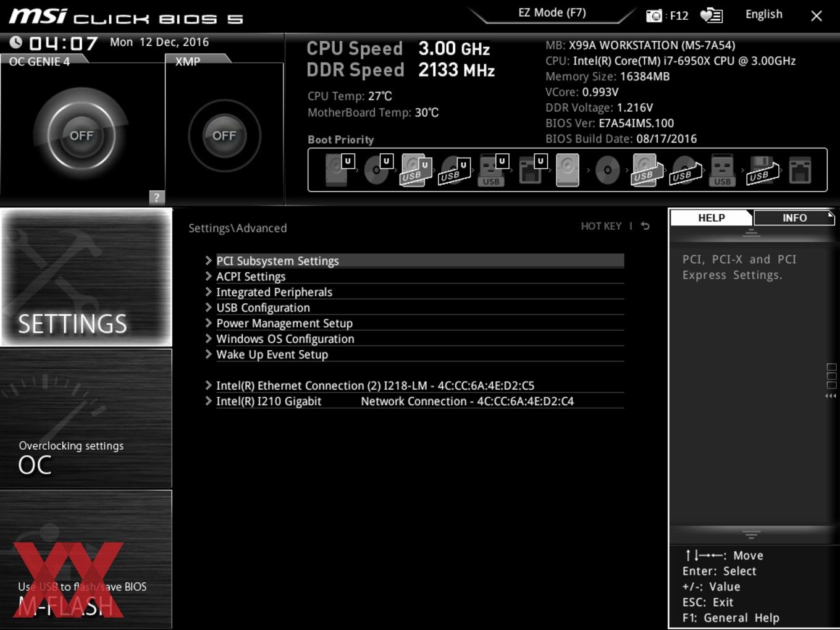840x630 pixels.
Task: Expand USB Configuration
Action: pyautogui.click(x=414, y=308)
